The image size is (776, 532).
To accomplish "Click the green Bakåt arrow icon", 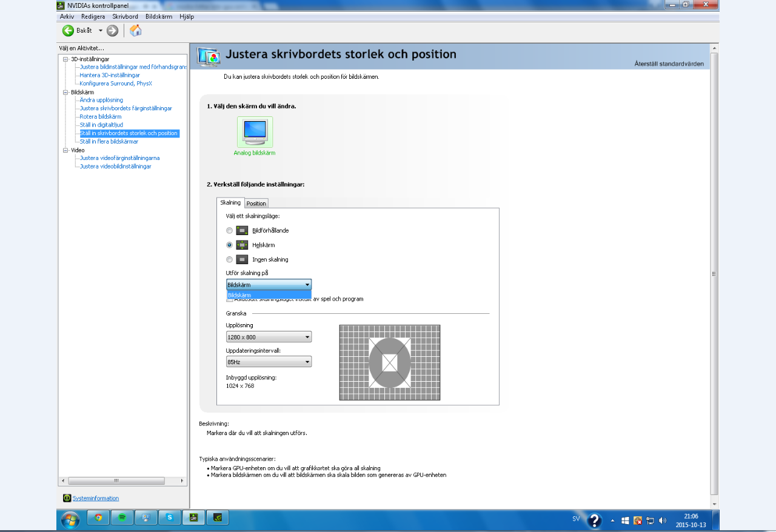I will (68, 30).
